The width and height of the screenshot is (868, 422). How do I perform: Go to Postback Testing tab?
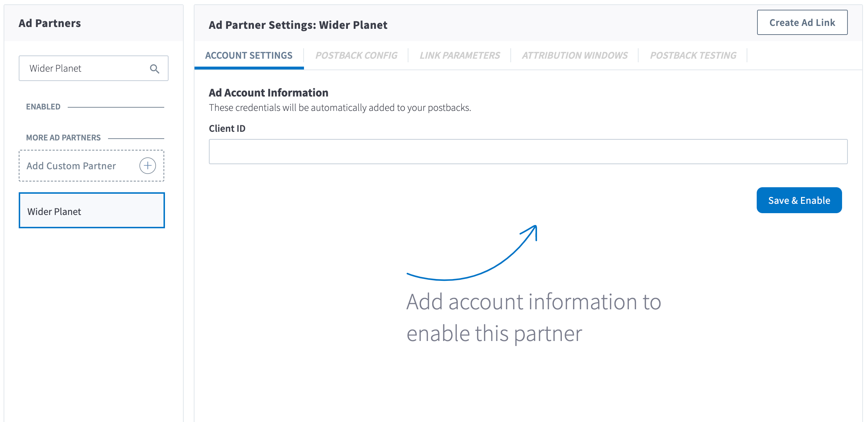click(693, 55)
